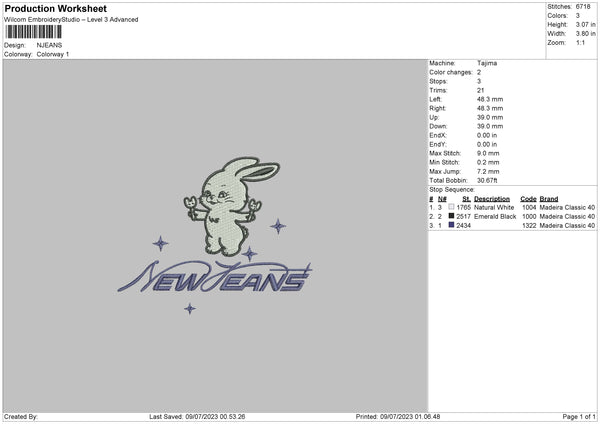Viewport: 600px width, 424px height.
Task: Click stitch count '2434' in stop sequence
Action: pos(463,225)
